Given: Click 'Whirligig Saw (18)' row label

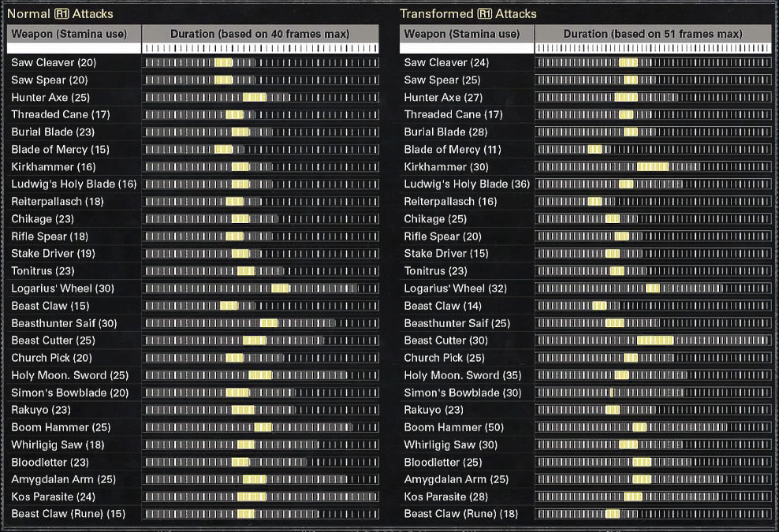Looking at the screenshot, I should (58, 445).
